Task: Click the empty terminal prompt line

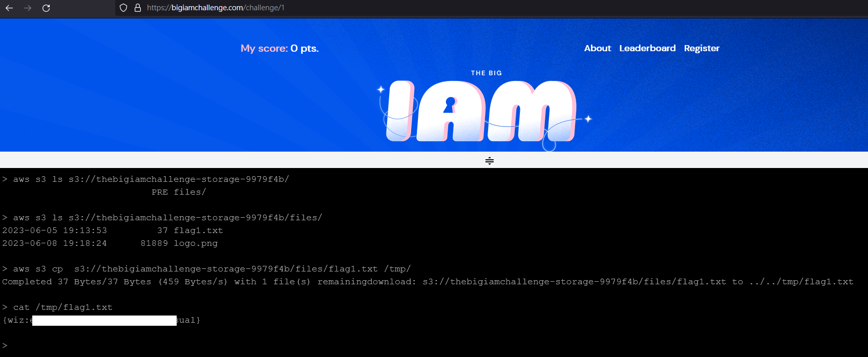Action: pos(434,346)
